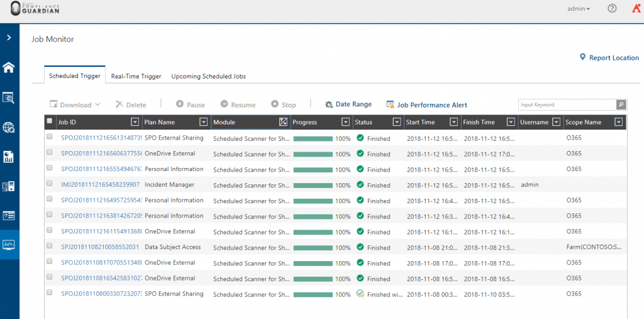Image resolution: width=644 pixels, height=319 pixels.
Task: Check the box for Data Subject Access row
Action: pos(50,246)
